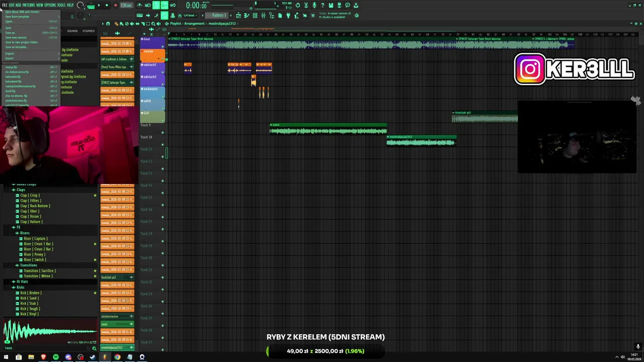Toggle star on Clap [ Crisp ]
Screen dimensions: 644x362
point(95,195)
